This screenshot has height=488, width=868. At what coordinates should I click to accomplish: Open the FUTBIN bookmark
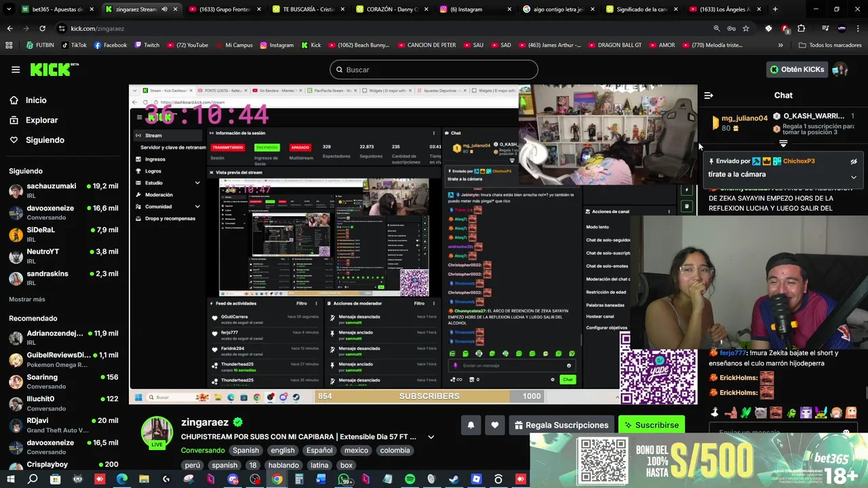click(41, 45)
